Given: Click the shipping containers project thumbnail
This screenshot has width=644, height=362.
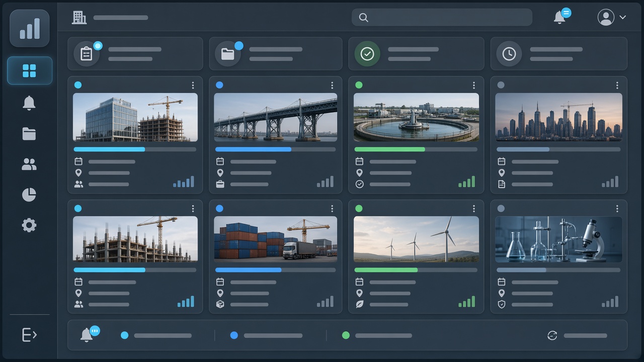Looking at the screenshot, I should 276,239.
